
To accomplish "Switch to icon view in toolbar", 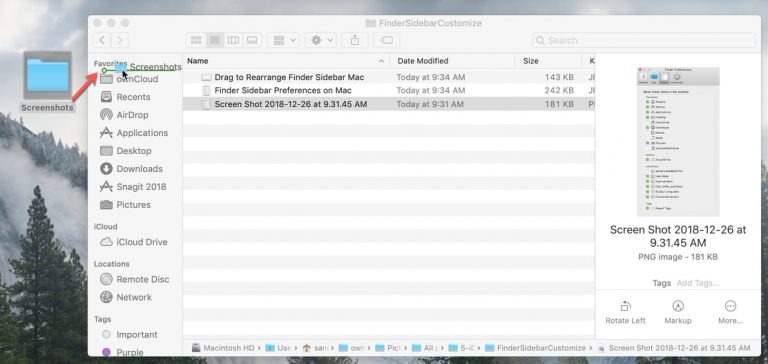I will [195, 40].
